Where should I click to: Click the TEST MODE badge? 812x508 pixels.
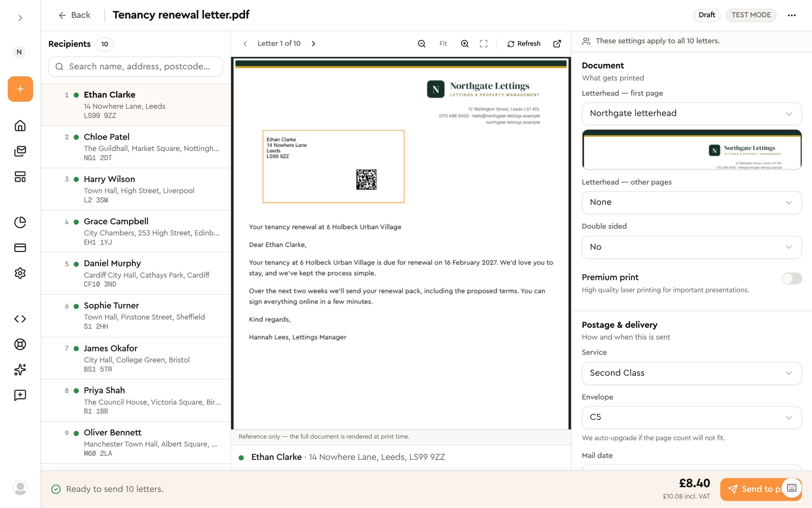tap(751, 15)
